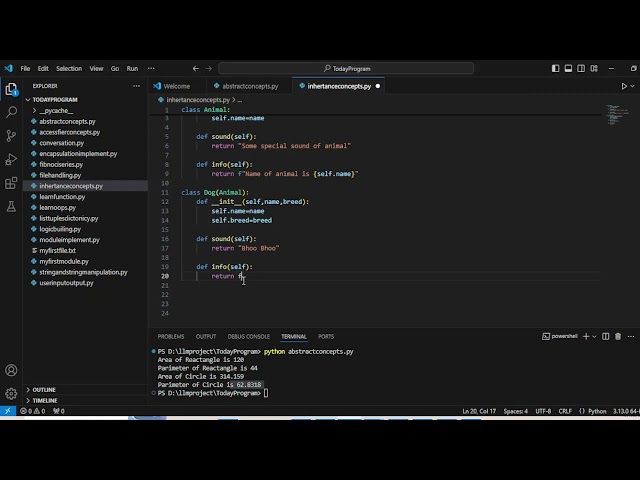Switch to the Problems panel tab
640x480 pixels.
[x=171, y=336]
